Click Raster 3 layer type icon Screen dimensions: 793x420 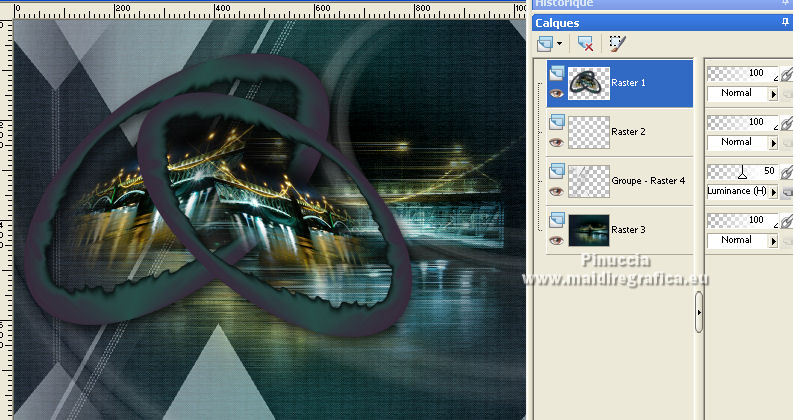(556, 220)
